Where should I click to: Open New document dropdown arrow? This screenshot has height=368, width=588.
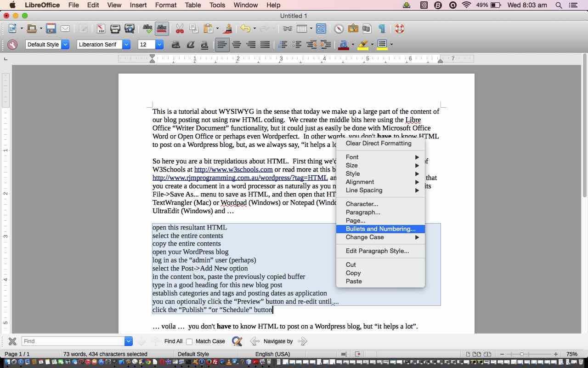(21, 29)
